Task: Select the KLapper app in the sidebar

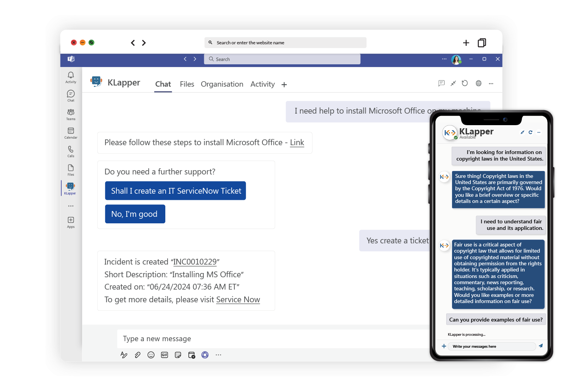Action: tap(71, 188)
